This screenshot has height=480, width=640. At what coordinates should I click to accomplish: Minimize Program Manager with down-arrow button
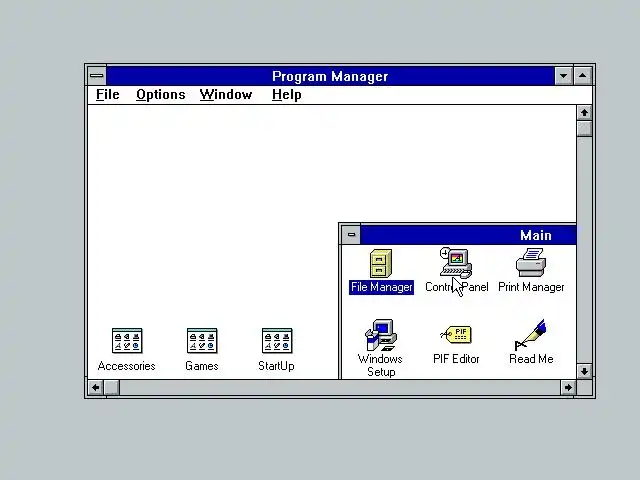tap(563, 76)
